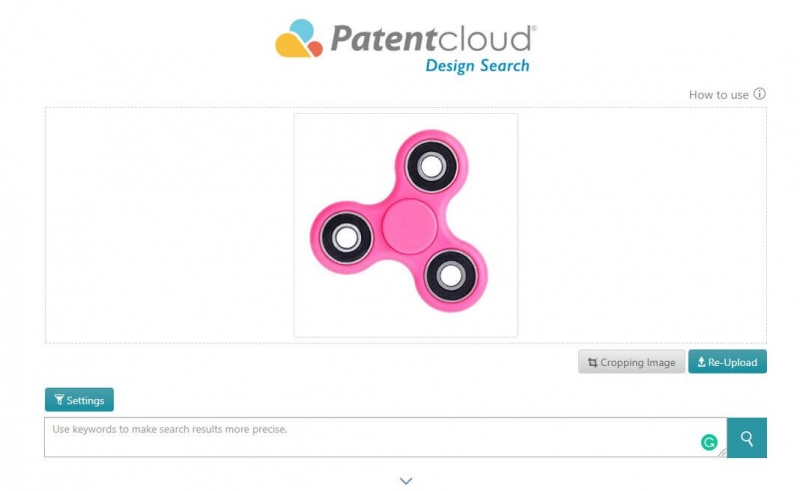800x491 pixels.
Task: Expand more options with the down chevron
Action: pos(406,481)
